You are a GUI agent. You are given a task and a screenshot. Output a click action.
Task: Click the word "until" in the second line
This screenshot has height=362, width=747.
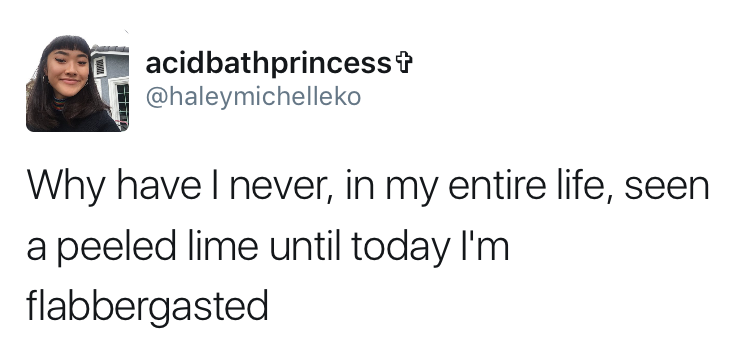coord(305,246)
